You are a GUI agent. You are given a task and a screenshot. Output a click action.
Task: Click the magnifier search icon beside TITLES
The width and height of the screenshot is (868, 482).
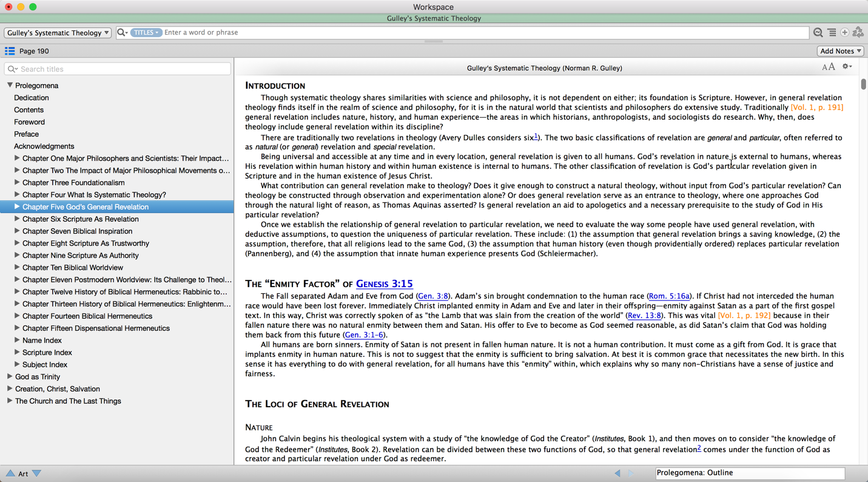click(x=122, y=32)
